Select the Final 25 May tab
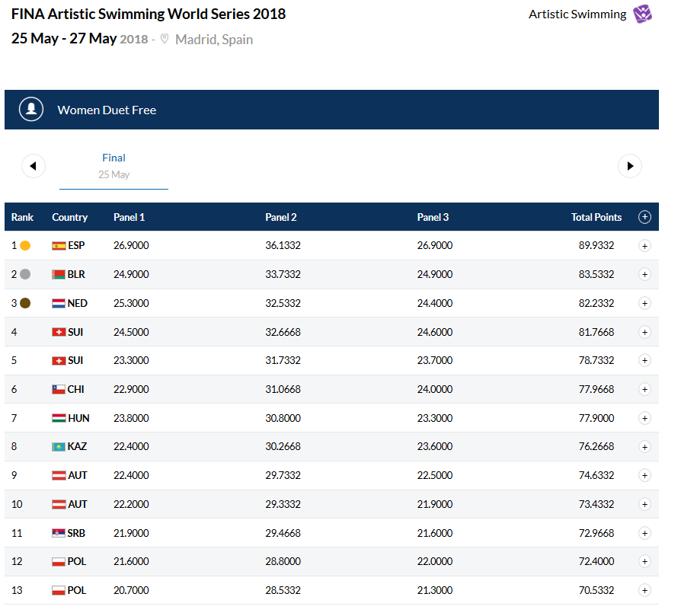 tap(113, 166)
